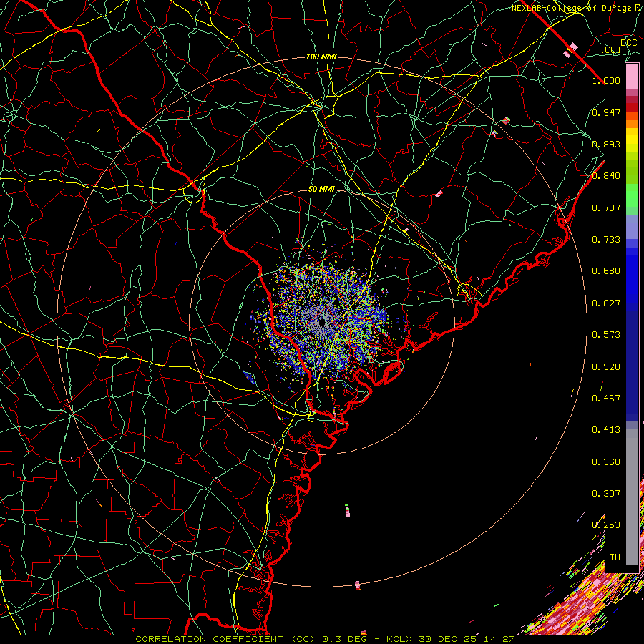The height and width of the screenshot is (644, 644).
Task: Click the 0.360 scale value
Action: click(x=606, y=462)
